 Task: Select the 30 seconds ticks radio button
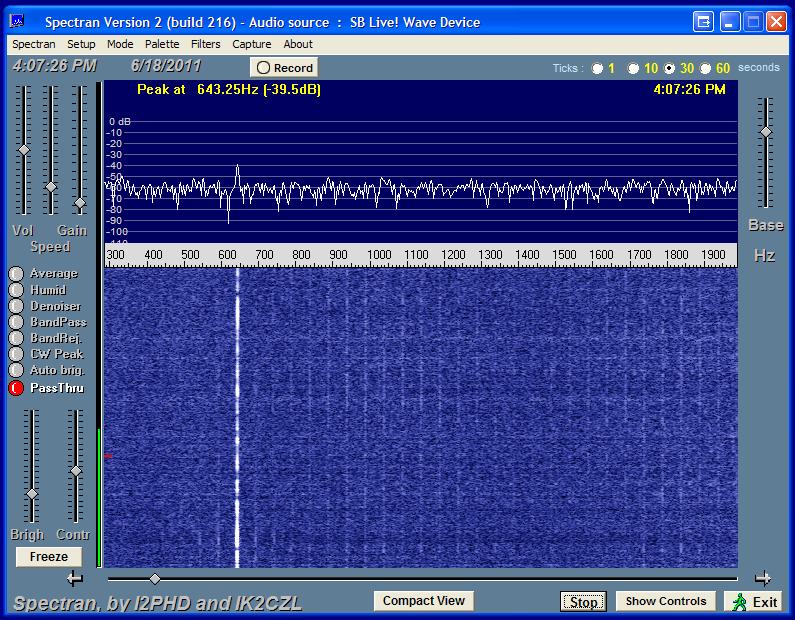669,68
